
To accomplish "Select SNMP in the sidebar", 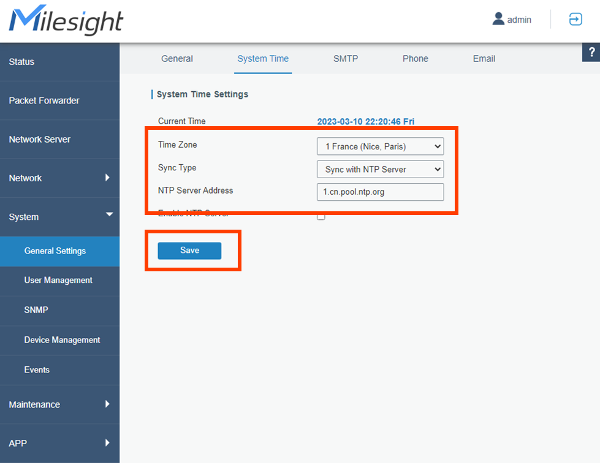I will click(36, 310).
